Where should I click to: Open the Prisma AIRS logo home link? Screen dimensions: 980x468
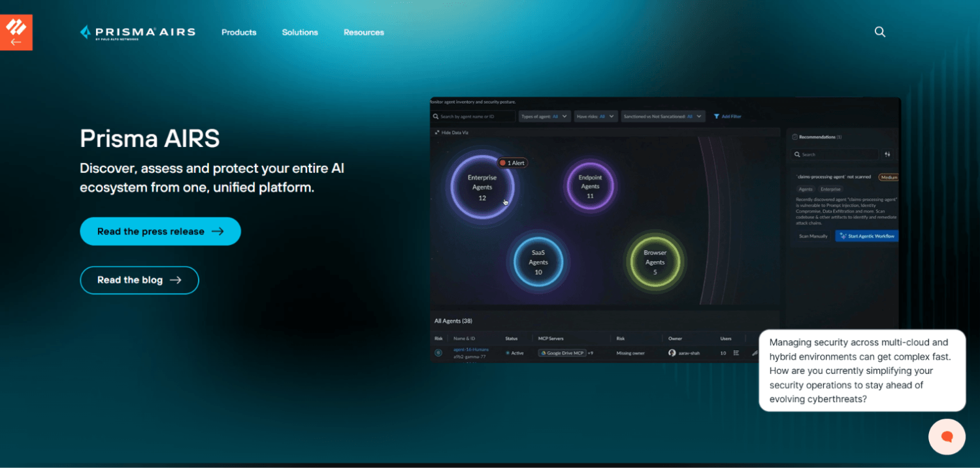pyautogui.click(x=138, y=32)
